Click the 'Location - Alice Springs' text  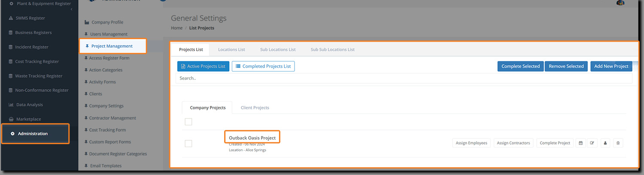click(247, 150)
